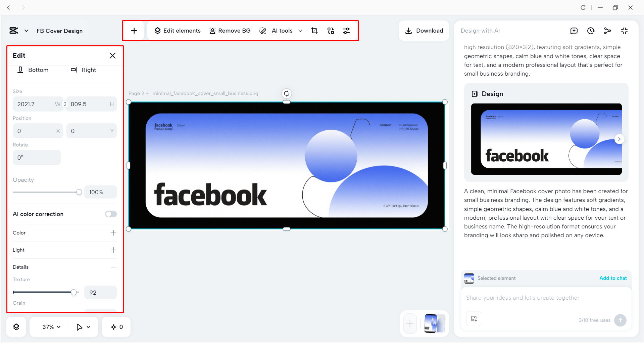The height and width of the screenshot is (343, 644).
Task: Add a new page with plus thumbnail
Action: (x=410, y=324)
